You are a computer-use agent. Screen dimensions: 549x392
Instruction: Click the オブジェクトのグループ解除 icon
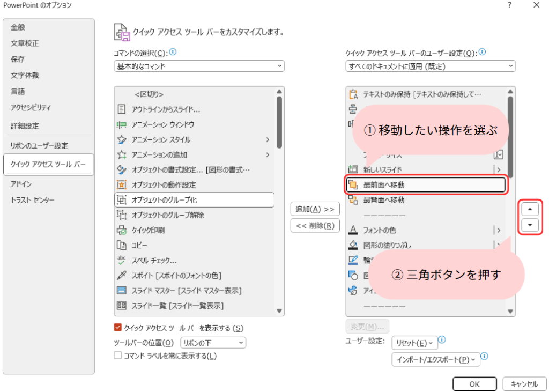coord(122,215)
